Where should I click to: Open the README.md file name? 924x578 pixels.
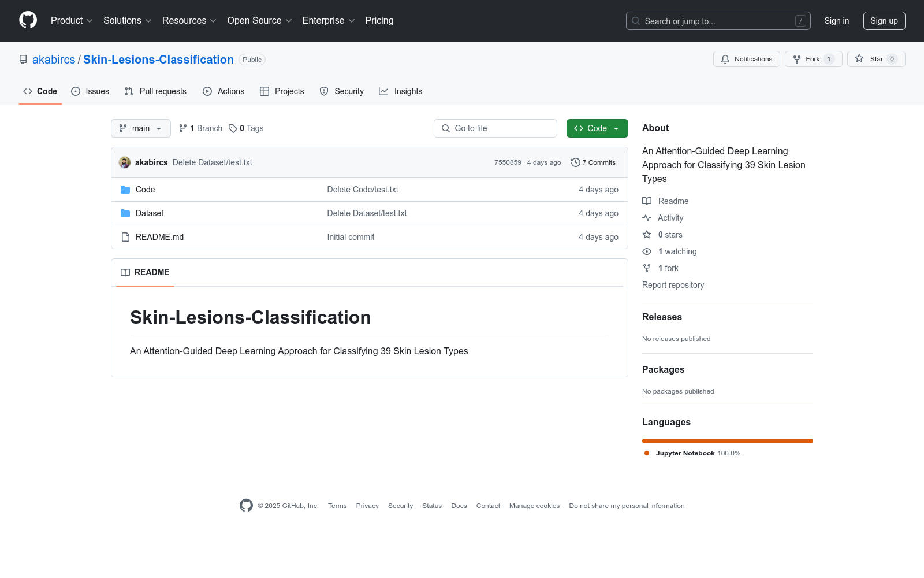[x=159, y=237]
